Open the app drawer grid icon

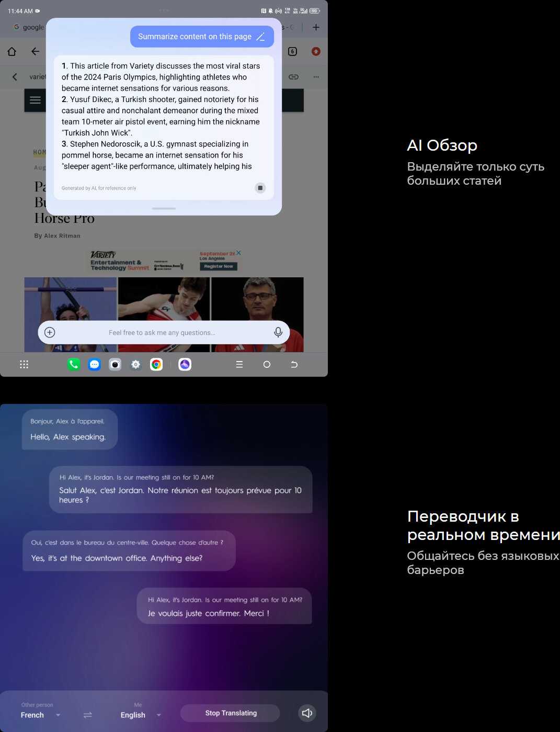24,365
